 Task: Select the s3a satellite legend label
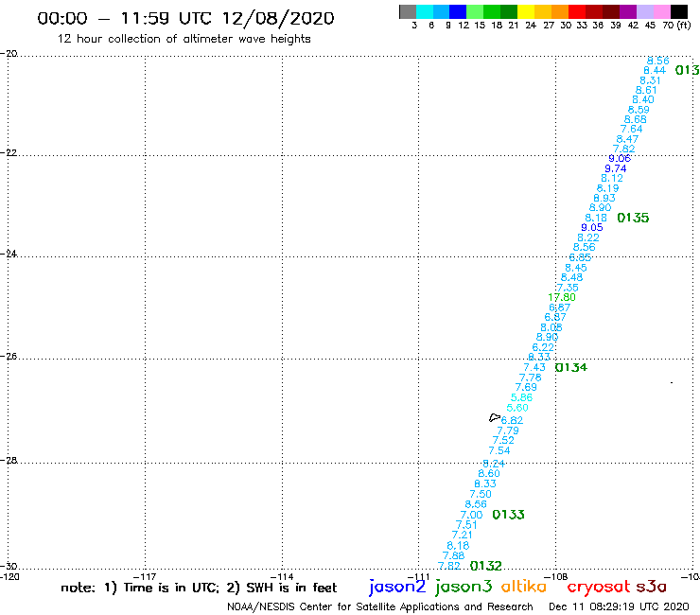coord(652,587)
